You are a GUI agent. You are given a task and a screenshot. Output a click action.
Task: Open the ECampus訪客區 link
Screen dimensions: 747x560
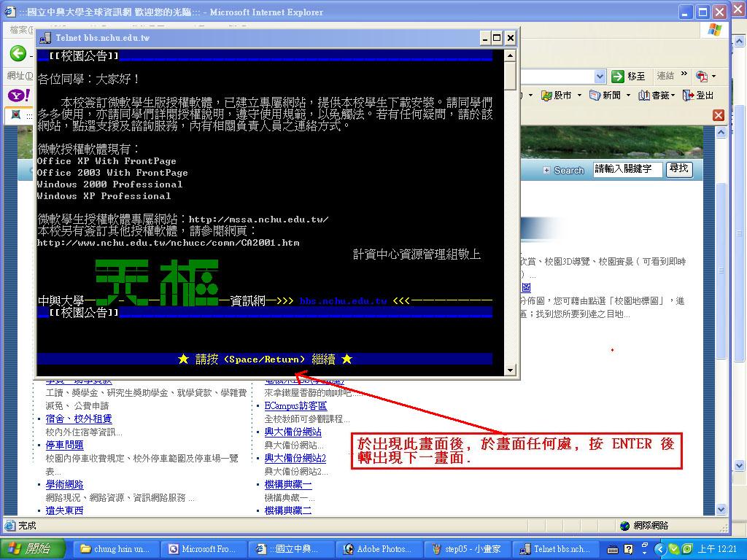295,406
